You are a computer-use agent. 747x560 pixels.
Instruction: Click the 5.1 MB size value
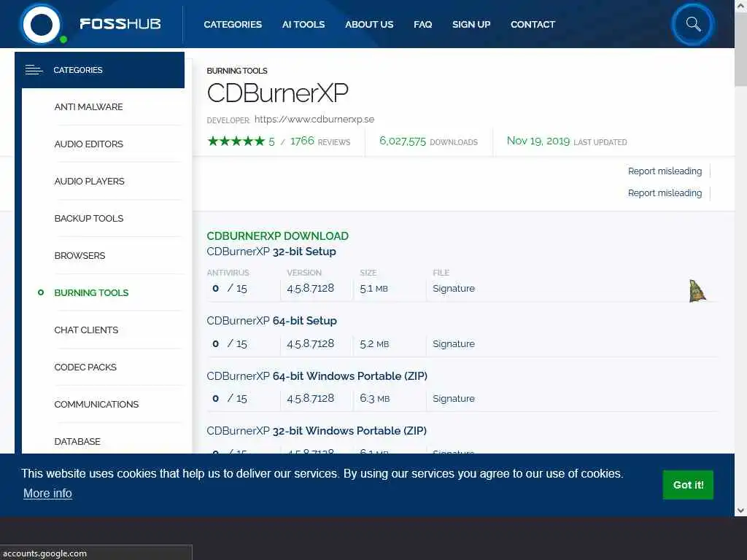374,288
